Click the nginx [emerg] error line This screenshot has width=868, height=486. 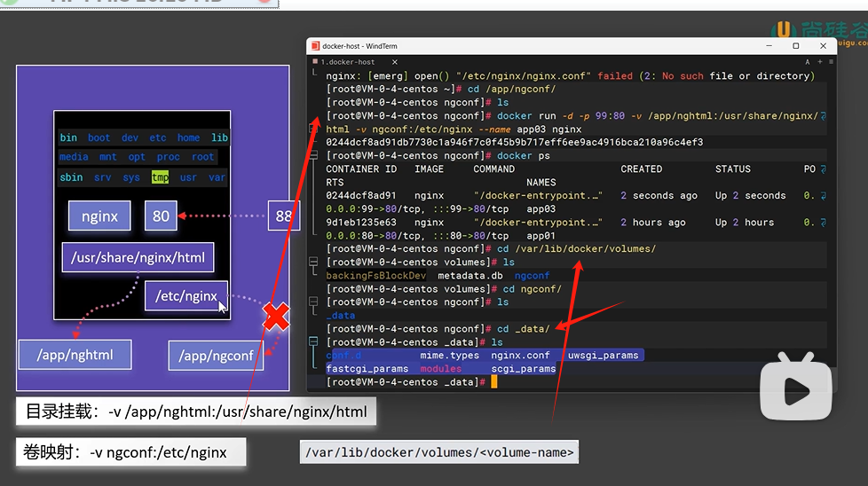coord(570,75)
